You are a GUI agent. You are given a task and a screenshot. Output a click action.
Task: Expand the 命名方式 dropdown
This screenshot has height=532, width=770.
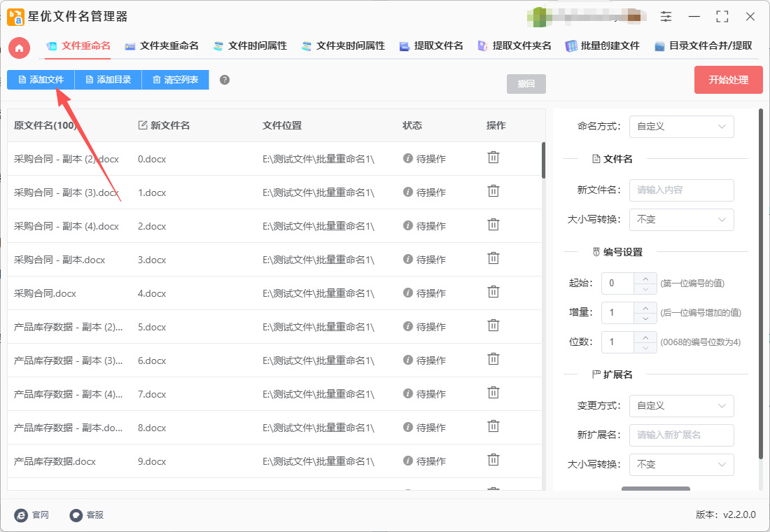click(x=681, y=127)
